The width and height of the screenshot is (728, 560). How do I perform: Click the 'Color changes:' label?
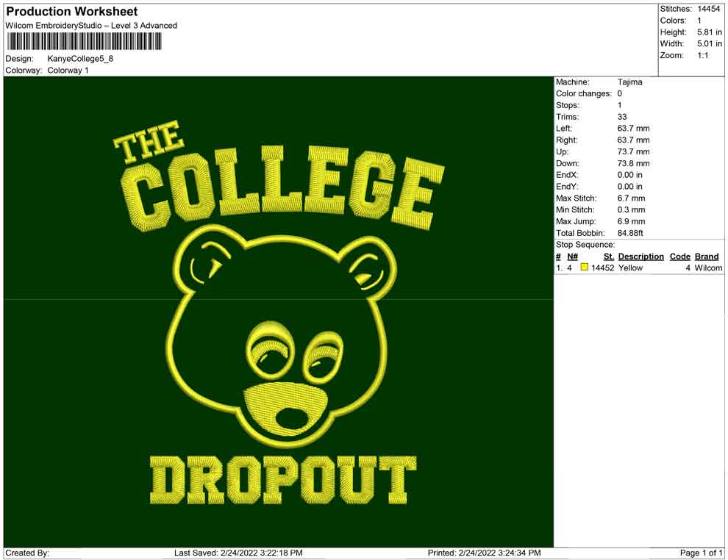(584, 94)
